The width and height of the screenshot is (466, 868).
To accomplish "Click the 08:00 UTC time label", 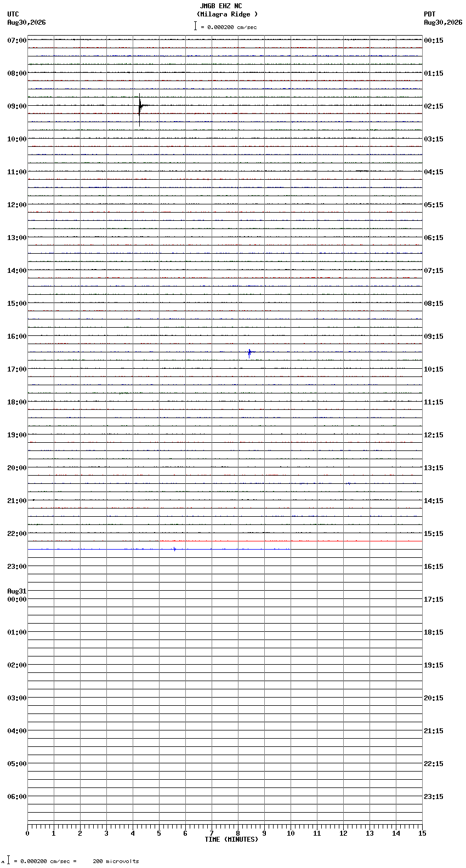I will pyautogui.click(x=17, y=73).
